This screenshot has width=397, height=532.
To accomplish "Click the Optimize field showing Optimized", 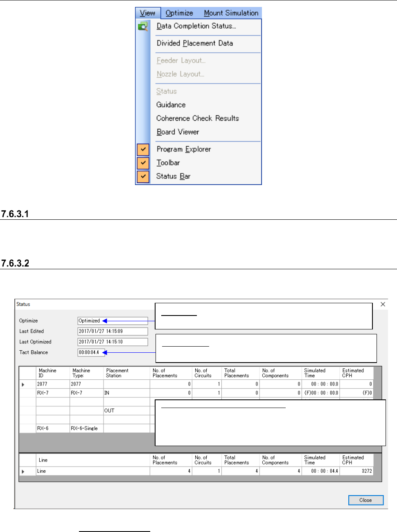I will (x=113, y=321).
